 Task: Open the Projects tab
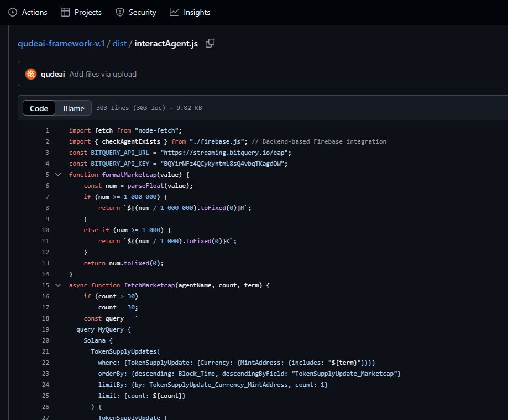coord(81,12)
